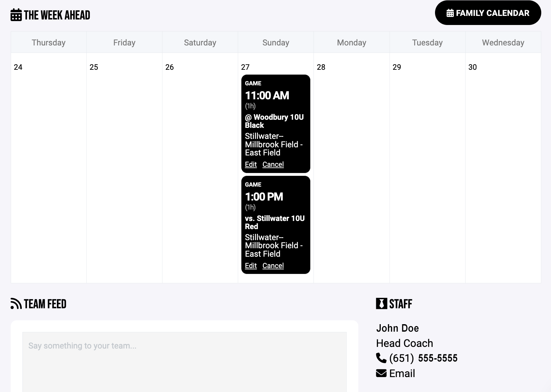Edit the 1:00 PM Stillwater game
Viewport: 551px width, 392px height.
(251, 266)
